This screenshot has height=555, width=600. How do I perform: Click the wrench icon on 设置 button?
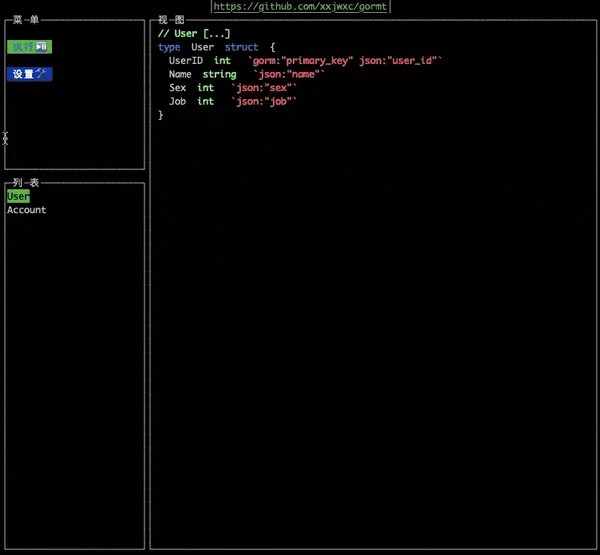click(x=43, y=74)
